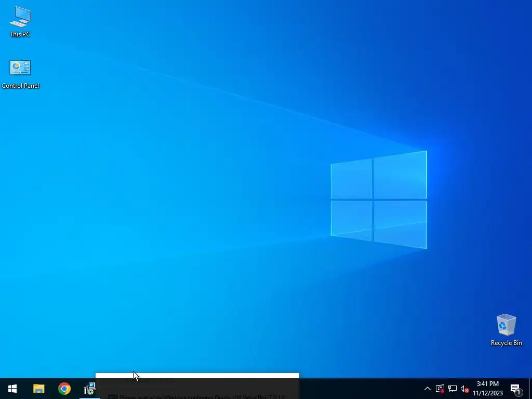Select the This PC desktop icon
The height and width of the screenshot is (399, 532).
point(20,22)
